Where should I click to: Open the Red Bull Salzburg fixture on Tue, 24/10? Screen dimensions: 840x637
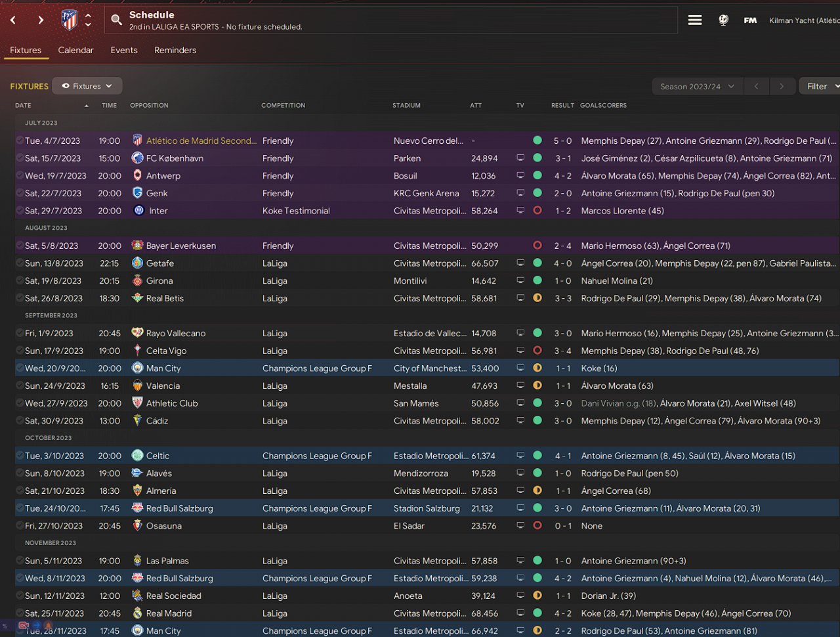180,508
